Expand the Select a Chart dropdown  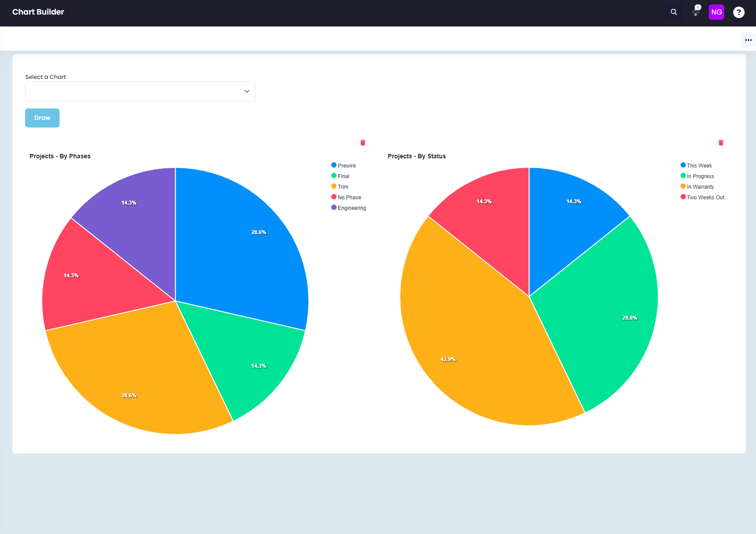tap(140, 91)
